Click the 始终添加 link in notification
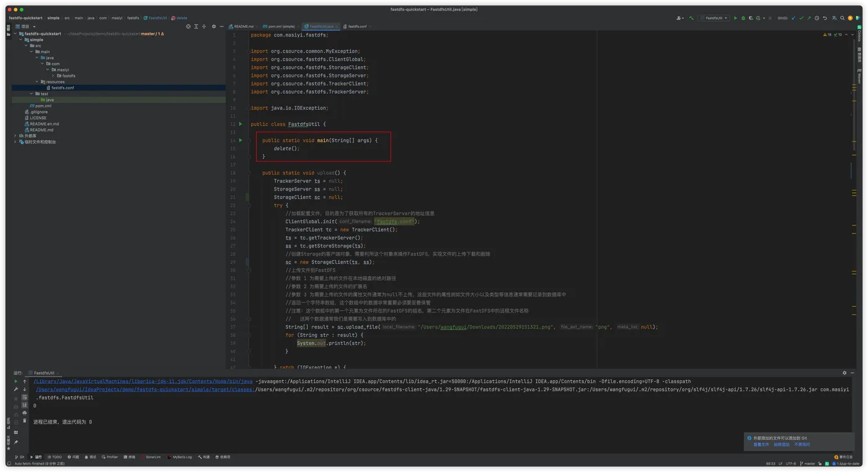 coord(781,445)
